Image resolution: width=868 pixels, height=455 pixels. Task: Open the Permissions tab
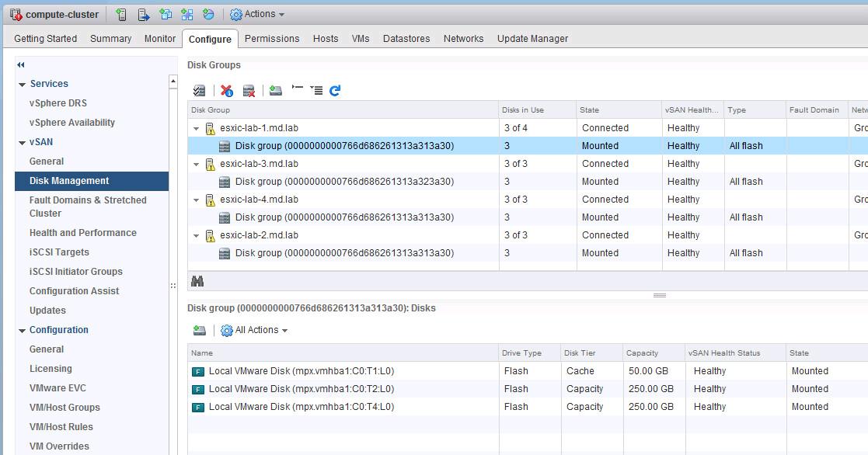[x=272, y=39]
